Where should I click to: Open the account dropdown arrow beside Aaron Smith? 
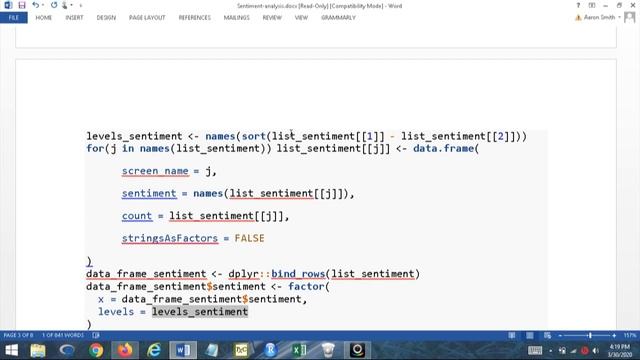pyautogui.click(x=619, y=17)
